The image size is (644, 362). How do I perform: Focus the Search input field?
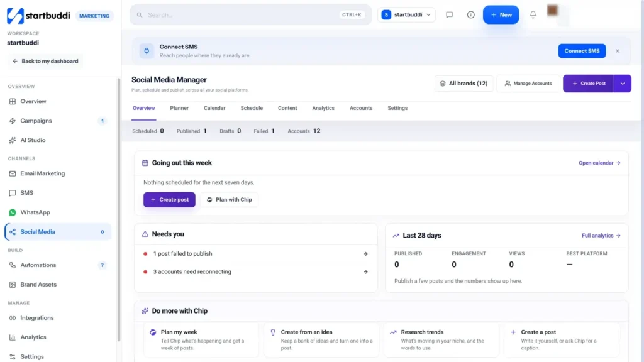250,15
